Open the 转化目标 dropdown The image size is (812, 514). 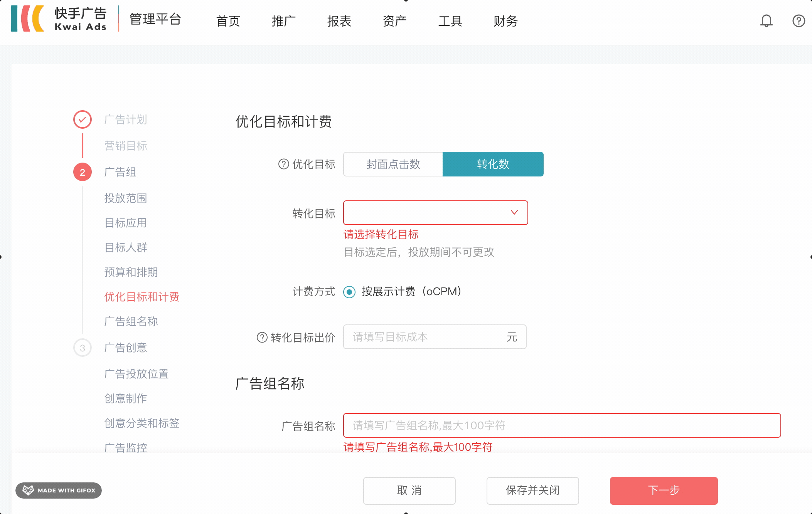tap(435, 212)
